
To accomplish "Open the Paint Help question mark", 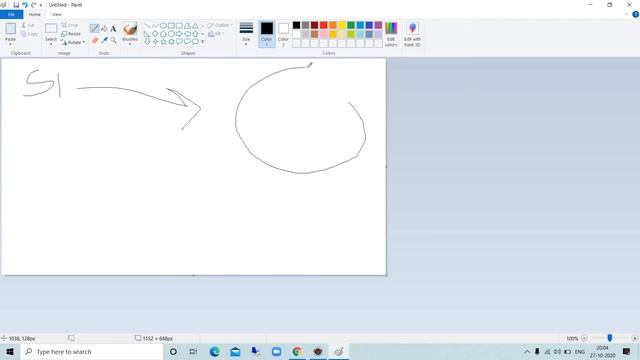I will tap(636, 14).
